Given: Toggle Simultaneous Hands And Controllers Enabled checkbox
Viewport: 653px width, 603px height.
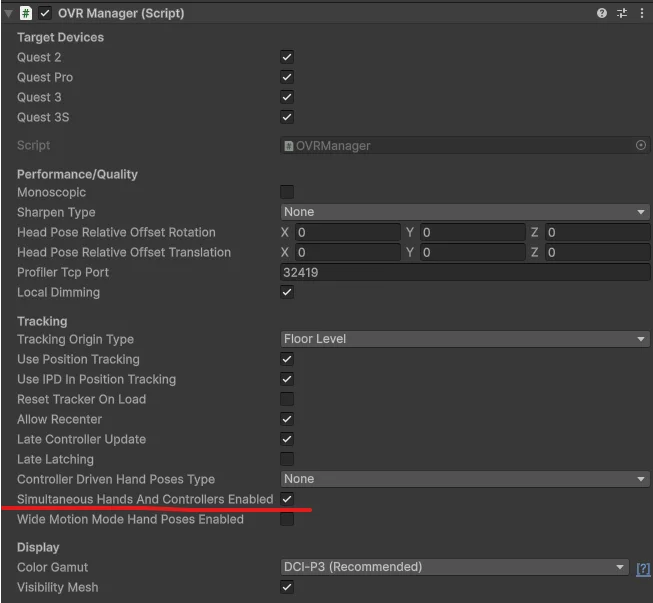Looking at the screenshot, I should click(x=287, y=499).
